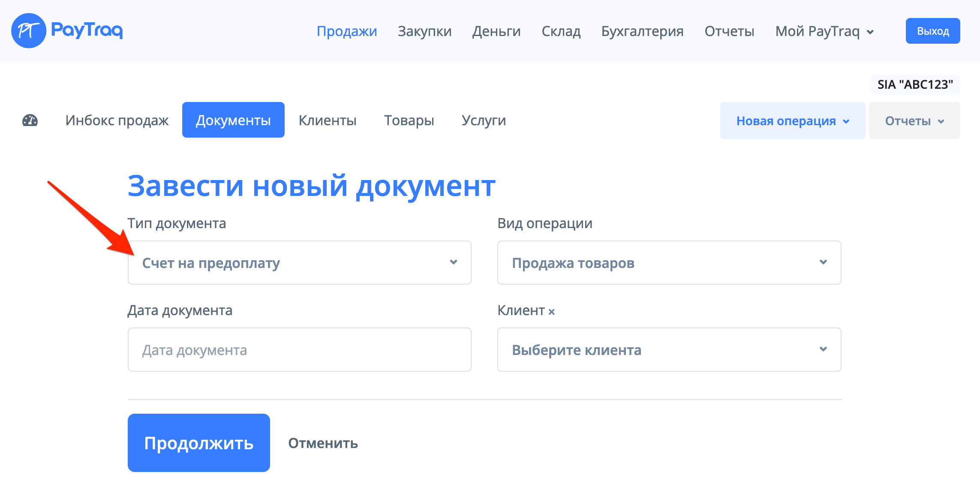This screenshot has width=980, height=493.
Task: Open the 'Новая операция' dropdown arrow
Action: 846,121
